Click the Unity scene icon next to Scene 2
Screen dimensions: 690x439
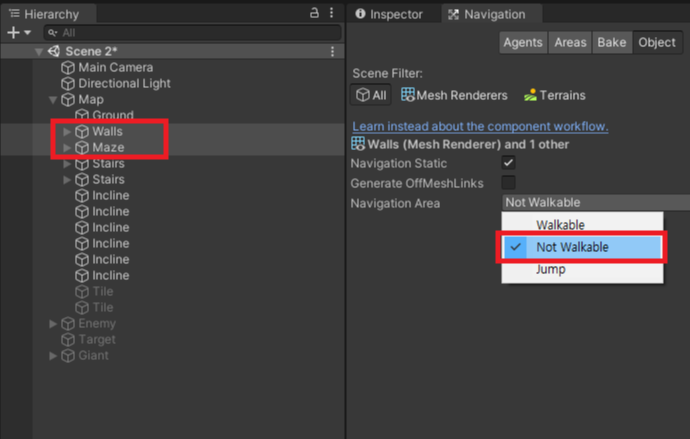pos(54,51)
